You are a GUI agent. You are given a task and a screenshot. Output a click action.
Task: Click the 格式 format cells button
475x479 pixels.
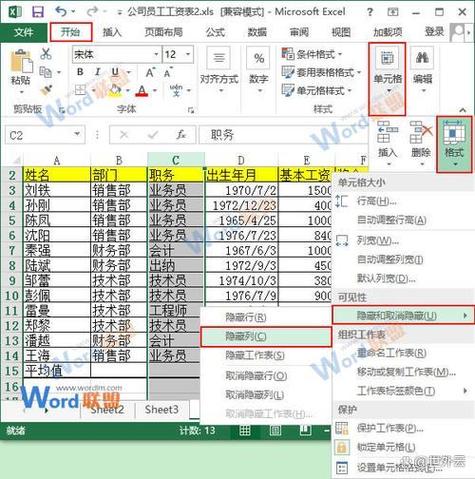click(x=454, y=144)
